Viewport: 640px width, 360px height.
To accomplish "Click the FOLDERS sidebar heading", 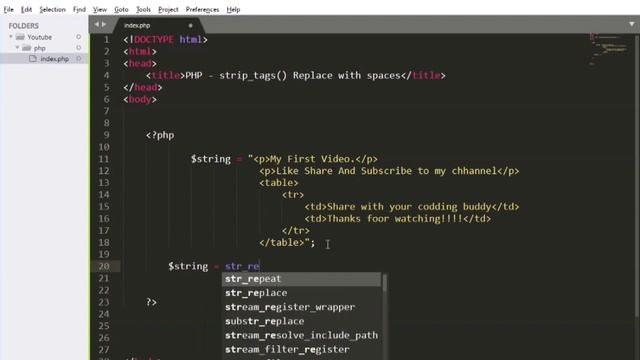I will [24, 26].
